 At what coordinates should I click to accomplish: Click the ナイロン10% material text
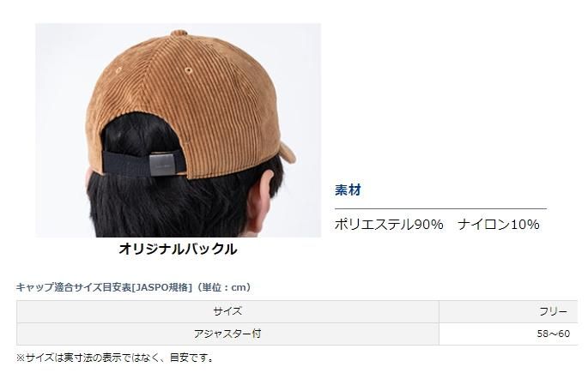tap(499, 225)
